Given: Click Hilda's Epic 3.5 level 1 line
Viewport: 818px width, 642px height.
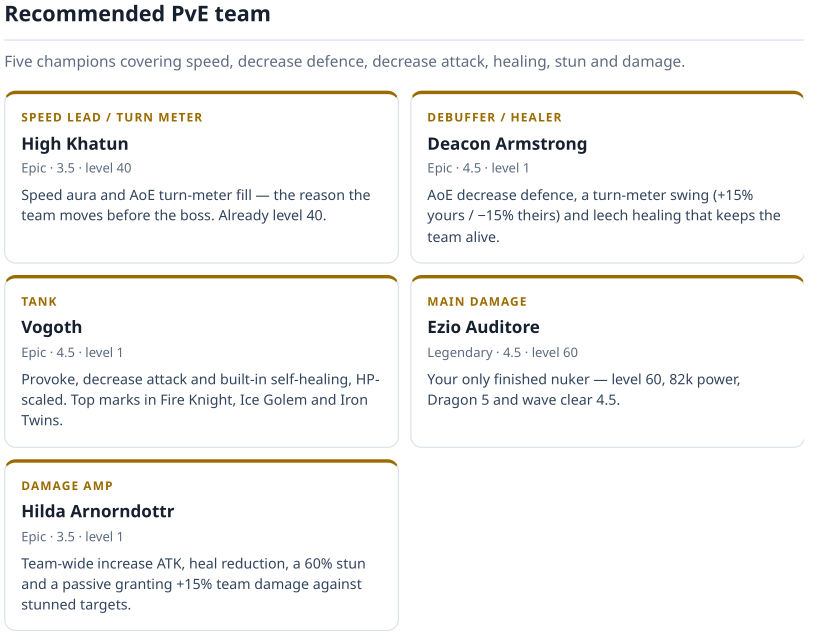Looking at the screenshot, I should [72, 537].
